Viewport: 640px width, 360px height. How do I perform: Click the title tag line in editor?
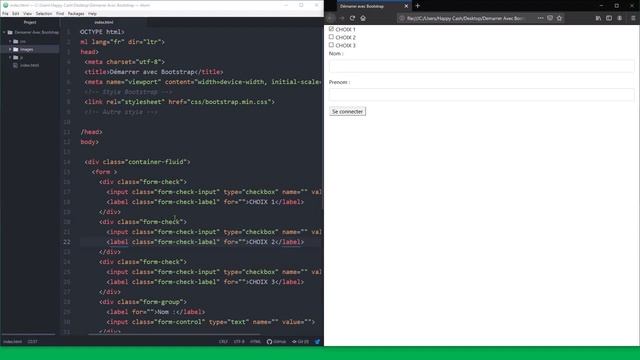[154, 72]
